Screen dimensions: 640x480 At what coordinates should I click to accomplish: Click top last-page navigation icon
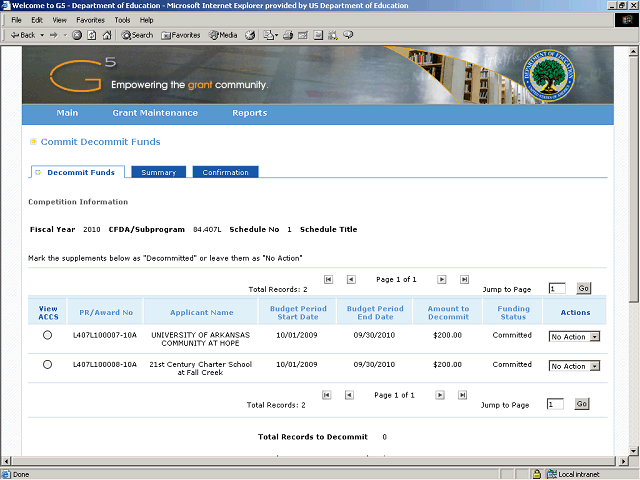click(464, 280)
